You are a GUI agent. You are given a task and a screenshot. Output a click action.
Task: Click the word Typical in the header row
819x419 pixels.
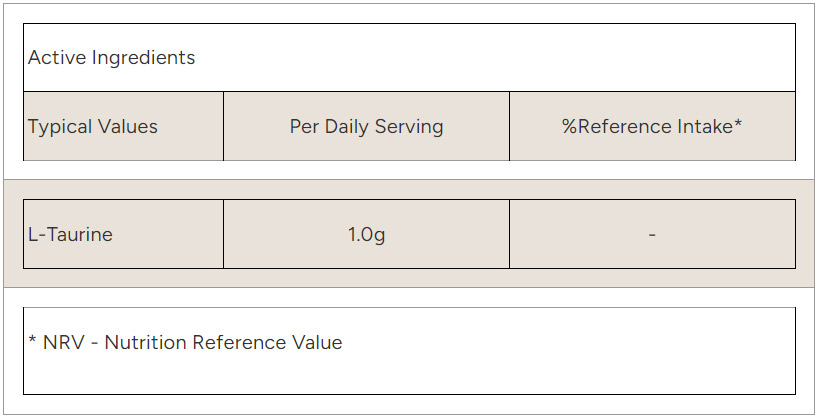coord(59,127)
